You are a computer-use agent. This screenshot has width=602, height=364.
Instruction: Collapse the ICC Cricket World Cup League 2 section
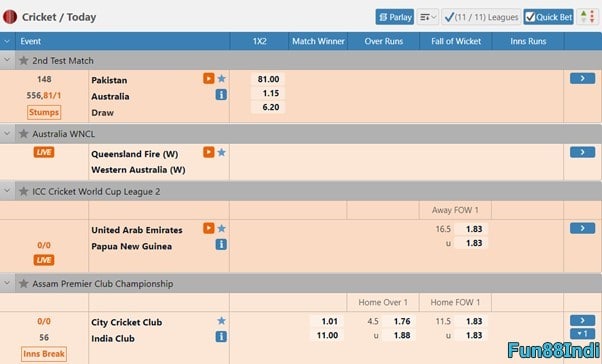7,191
